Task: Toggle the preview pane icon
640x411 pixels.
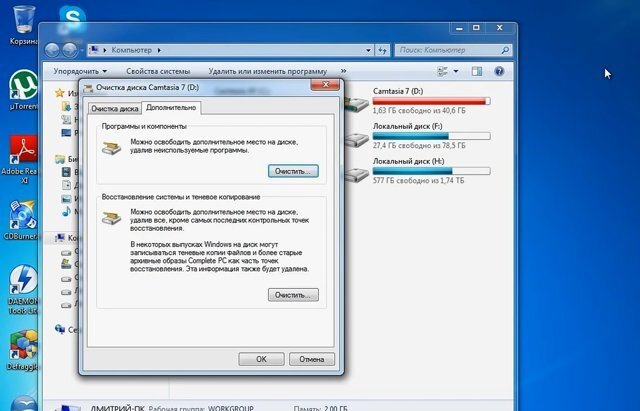Action: [x=477, y=71]
